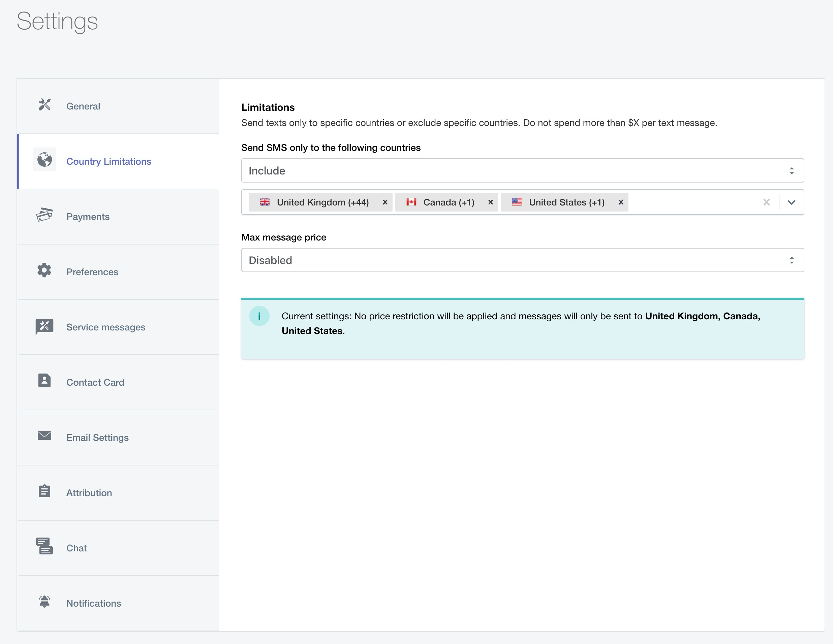Click the Chat bubbles icon
This screenshot has width=833, height=644.
(44, 546)
